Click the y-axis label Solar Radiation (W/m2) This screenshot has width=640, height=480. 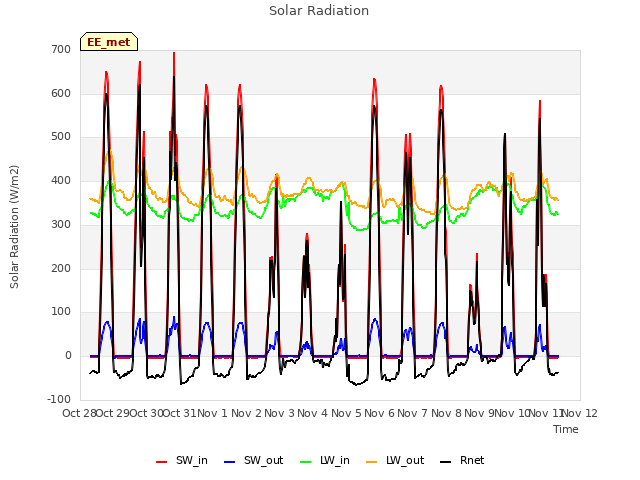[x=14, y=227]
